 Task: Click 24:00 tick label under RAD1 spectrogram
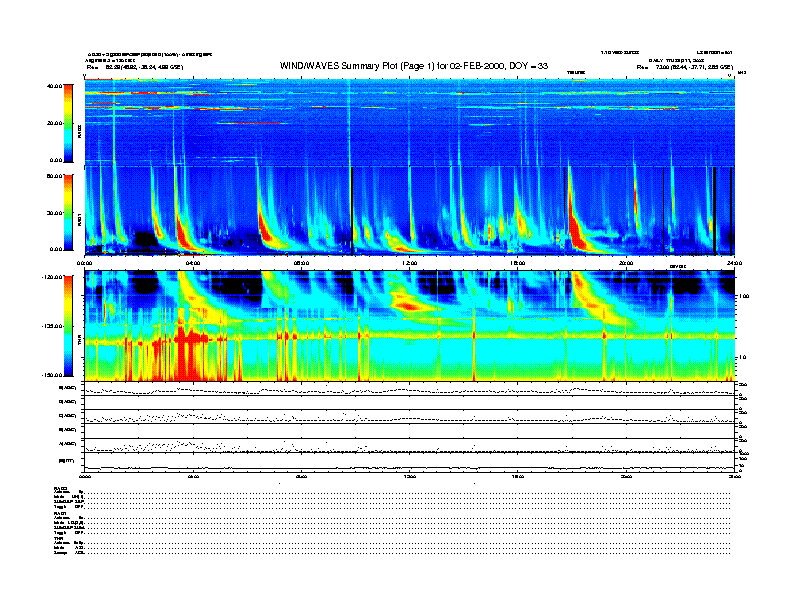[734, 263]
